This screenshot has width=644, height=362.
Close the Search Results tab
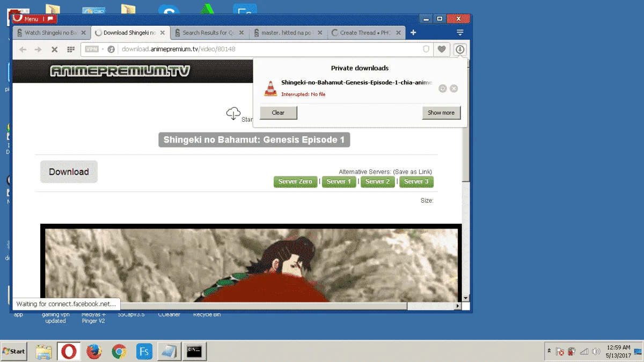tap(241, 33)
